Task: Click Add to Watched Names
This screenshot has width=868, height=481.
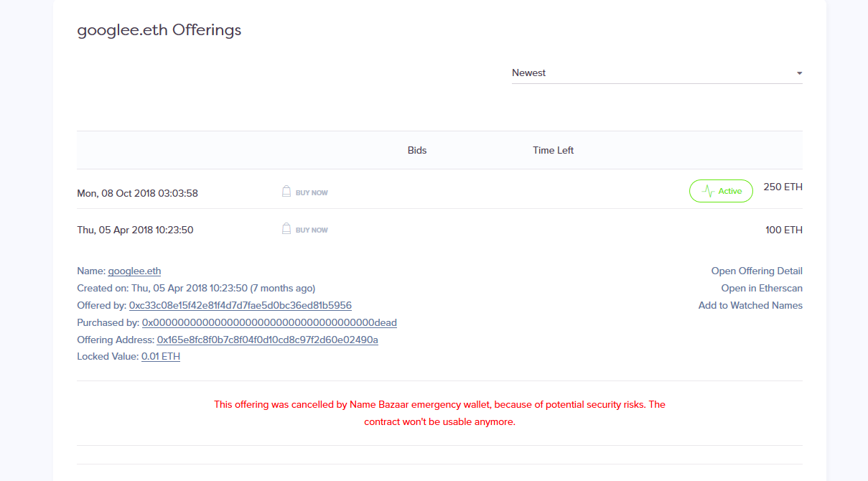Action: point(750,305)
